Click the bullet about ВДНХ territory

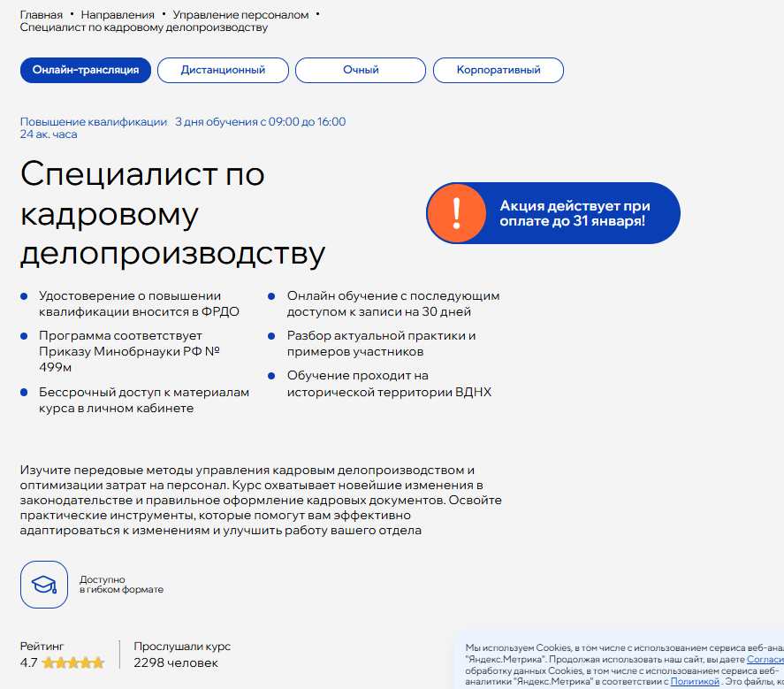[x=389, y=384]
